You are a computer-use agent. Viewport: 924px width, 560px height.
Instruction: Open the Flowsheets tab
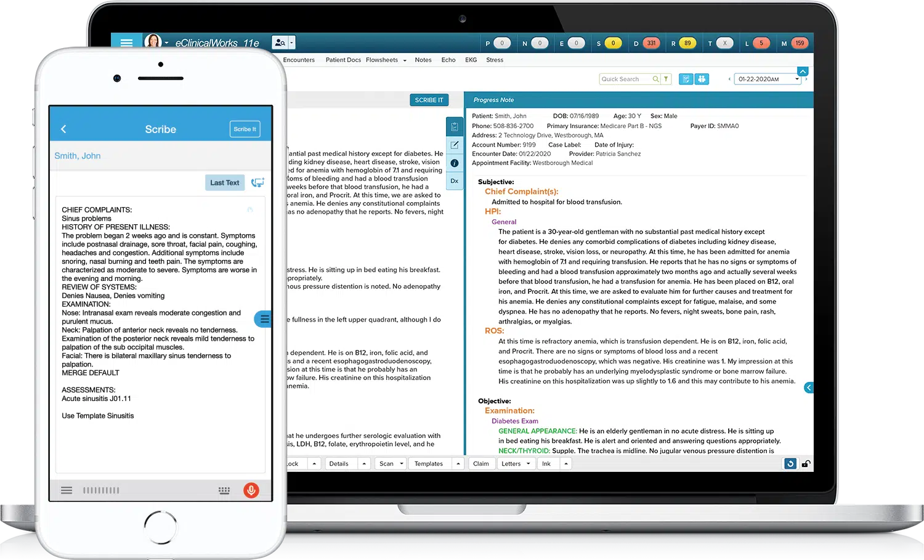pos(382,60)
